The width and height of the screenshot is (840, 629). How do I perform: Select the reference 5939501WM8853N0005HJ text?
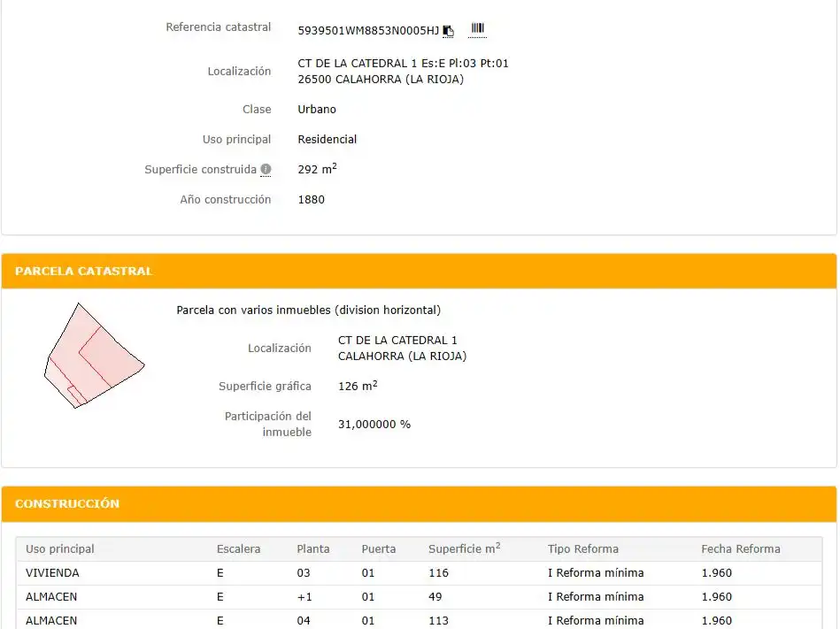(x=368, y=31)
